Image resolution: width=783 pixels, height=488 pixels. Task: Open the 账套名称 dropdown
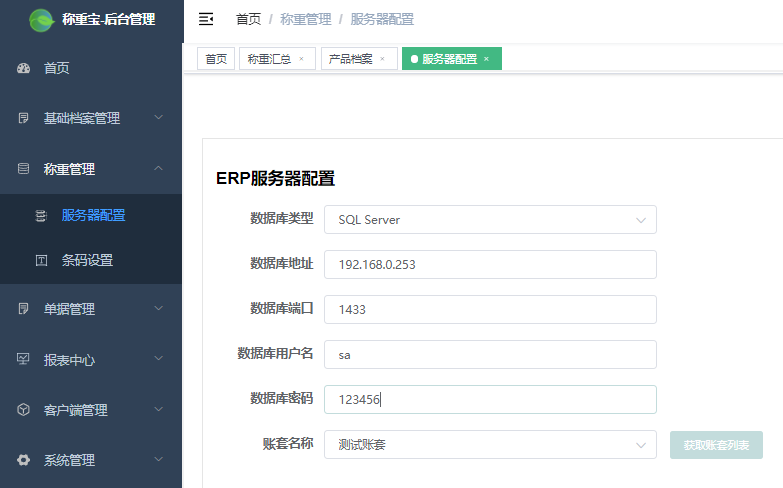pos(490,445)
